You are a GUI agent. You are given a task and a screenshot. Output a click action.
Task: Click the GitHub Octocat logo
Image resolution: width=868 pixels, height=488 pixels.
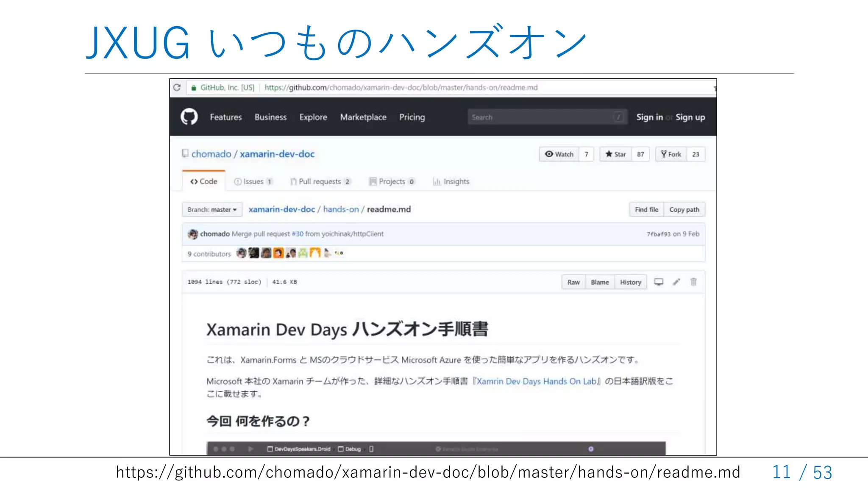(189, 117)
